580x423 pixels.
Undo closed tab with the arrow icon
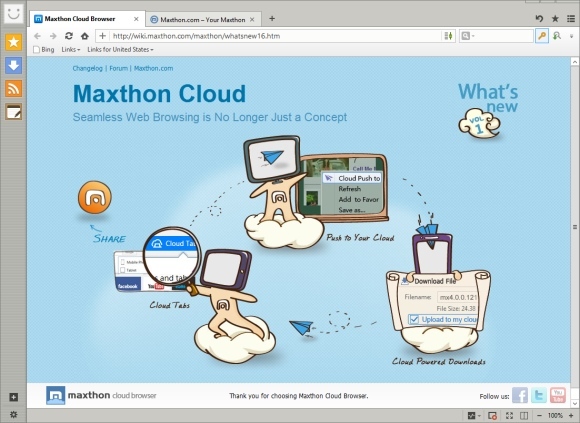539,18
